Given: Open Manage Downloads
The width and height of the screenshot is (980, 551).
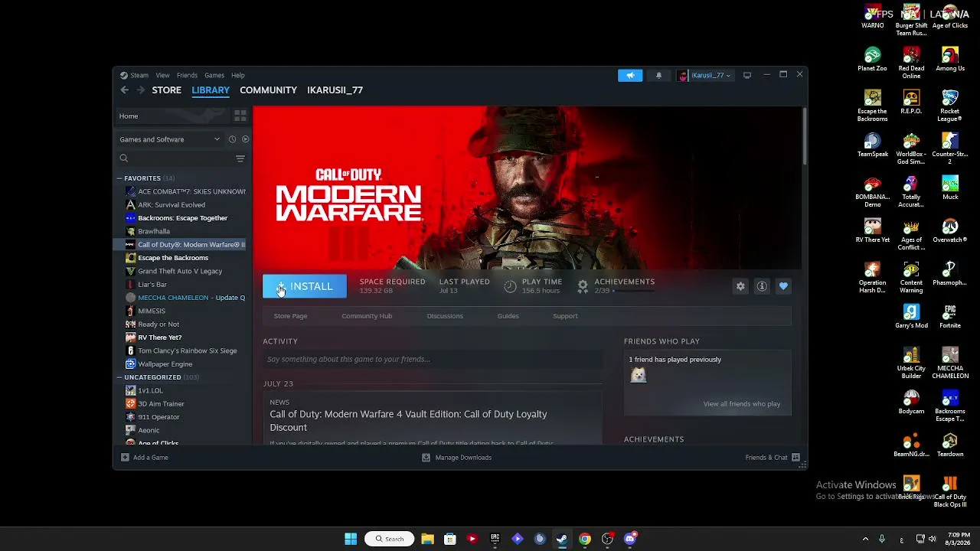Looking at the screenshot, I should 456,458.
